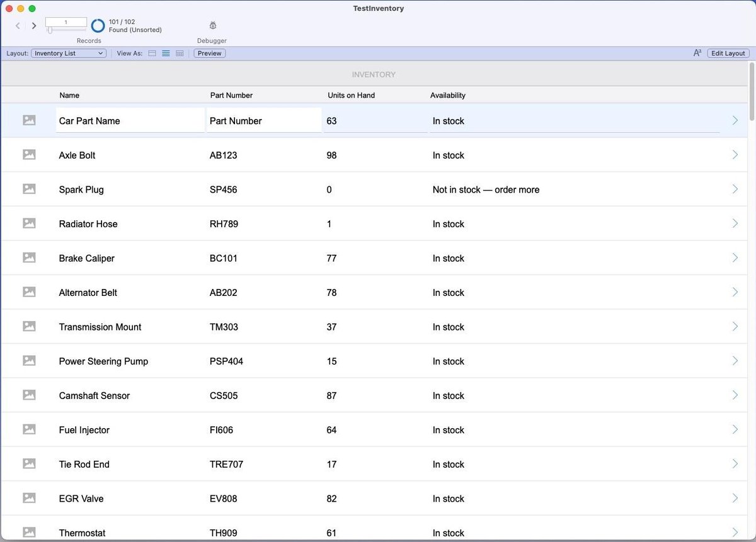Switch to Table view icon
Screen dimensions: 756x542
(x=179, y=53)
